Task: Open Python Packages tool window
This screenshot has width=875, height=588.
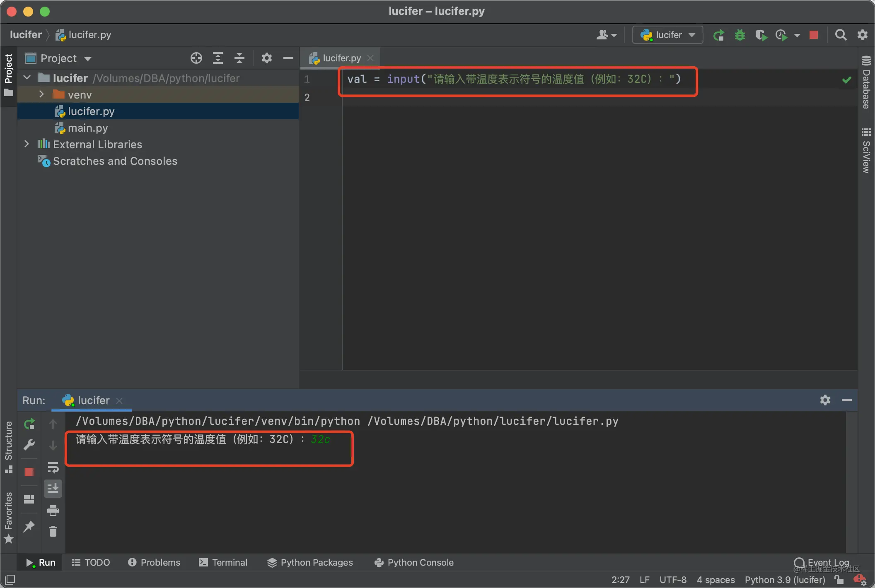Action: [310, 563]
